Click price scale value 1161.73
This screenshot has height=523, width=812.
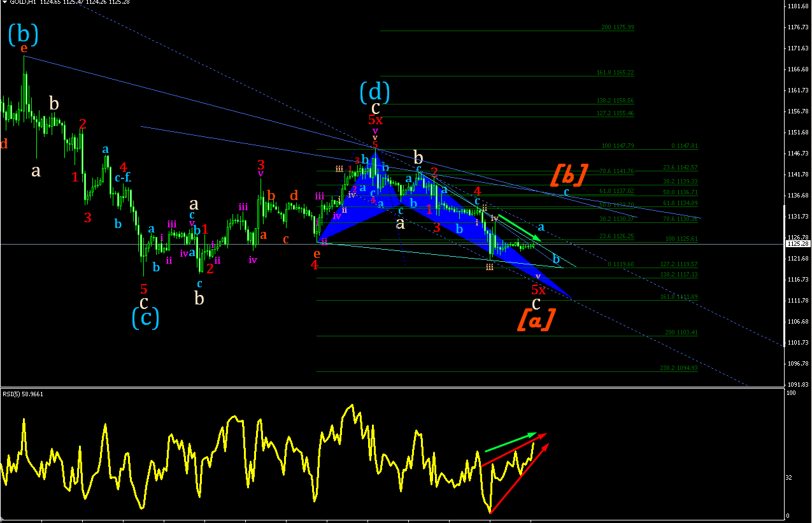797,90
